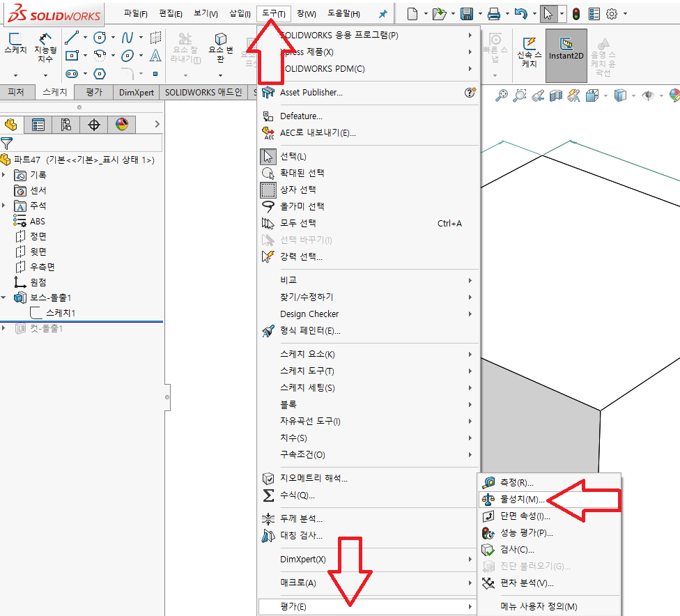Click the Smart Dimension tool
The width and height of the screenshot is (680, 616).
(x=45, y=47)
